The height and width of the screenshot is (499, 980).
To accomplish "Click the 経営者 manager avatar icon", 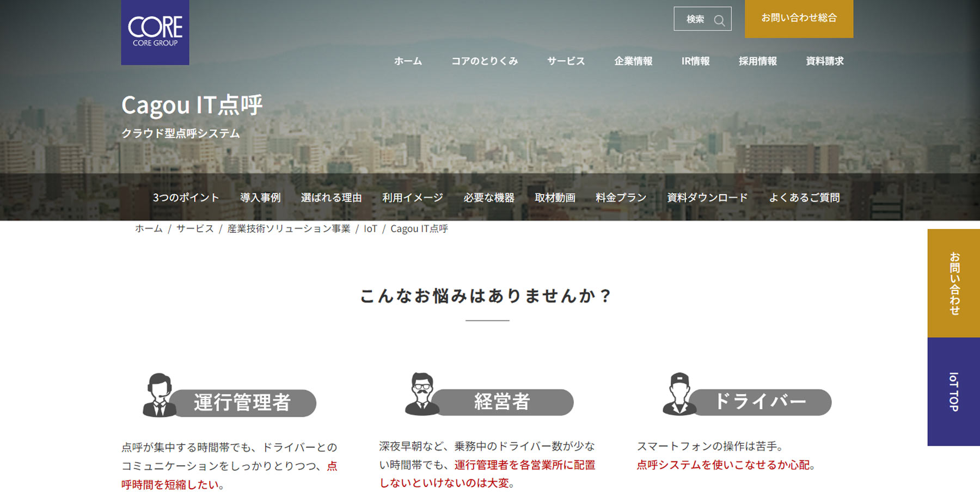I will tap(422, 394).
